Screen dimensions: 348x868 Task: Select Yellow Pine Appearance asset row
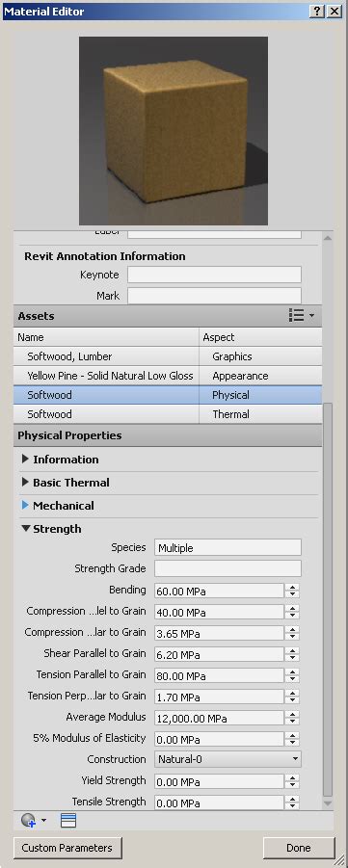click(168, 376)
